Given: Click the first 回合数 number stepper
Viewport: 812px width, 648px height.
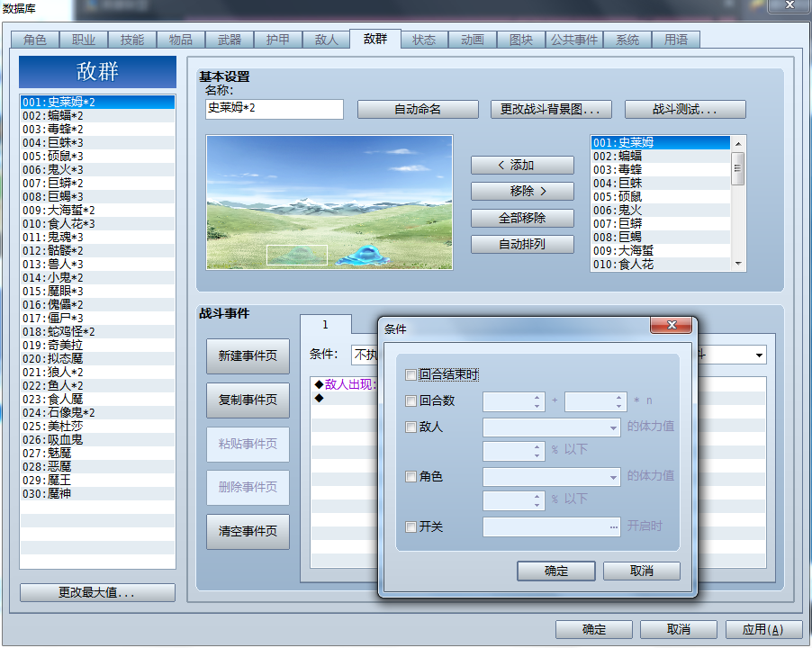Looking at the screenshot, I should click(513, 401).
